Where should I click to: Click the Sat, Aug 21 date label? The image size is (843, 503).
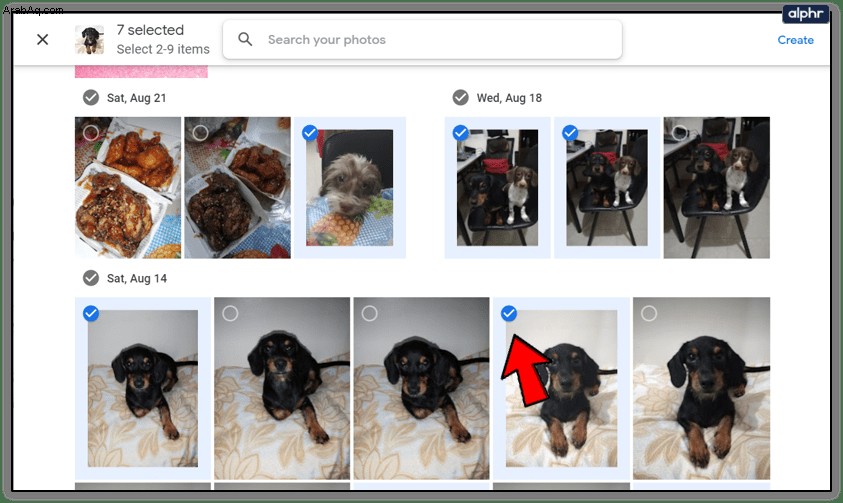pos(137,98)
